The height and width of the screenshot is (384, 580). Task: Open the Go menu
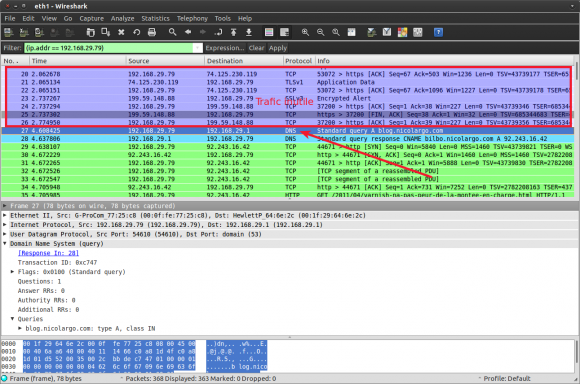tap(68, 18)
